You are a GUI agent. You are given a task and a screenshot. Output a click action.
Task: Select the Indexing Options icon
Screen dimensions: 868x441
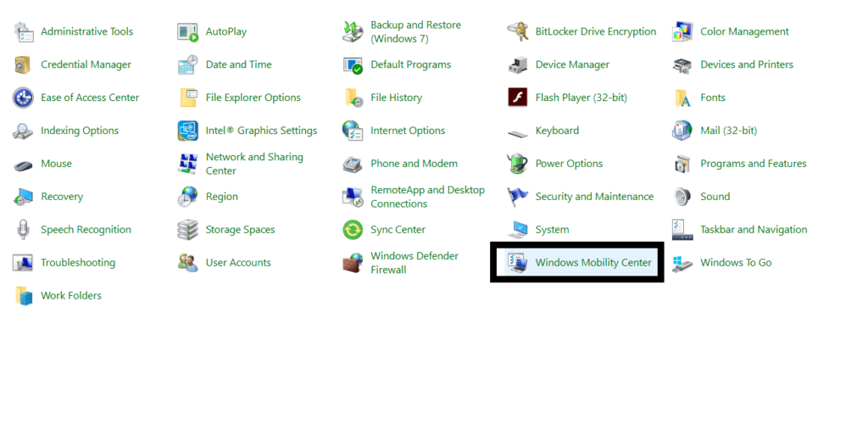coord(23,131)
